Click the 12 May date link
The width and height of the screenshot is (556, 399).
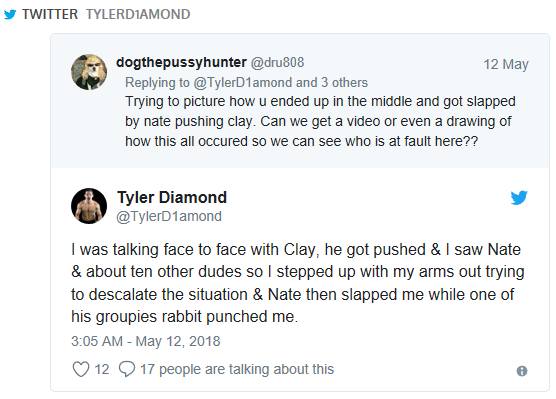point(506,64)
